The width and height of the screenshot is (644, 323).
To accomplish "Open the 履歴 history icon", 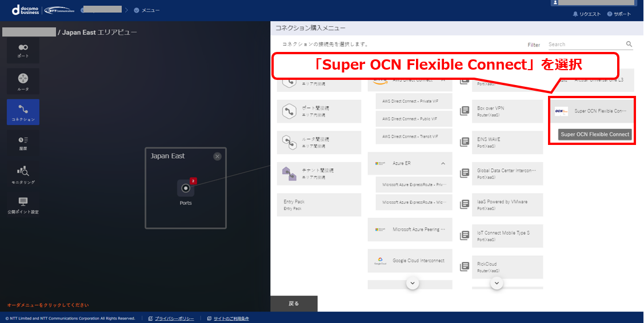I will click(23, 143).
